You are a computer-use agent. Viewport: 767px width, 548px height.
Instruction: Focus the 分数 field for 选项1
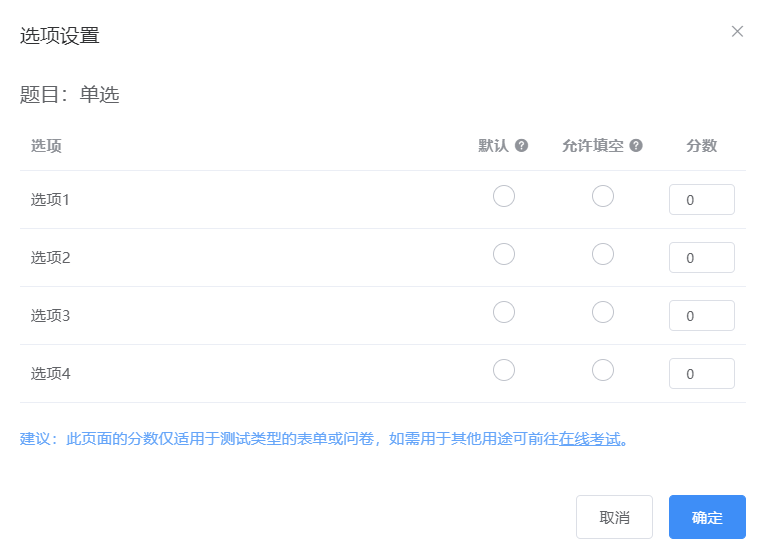click(701, 200)
